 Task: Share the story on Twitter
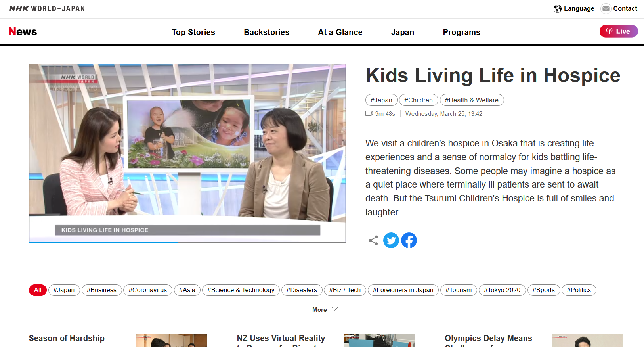[x=391, y=240]
